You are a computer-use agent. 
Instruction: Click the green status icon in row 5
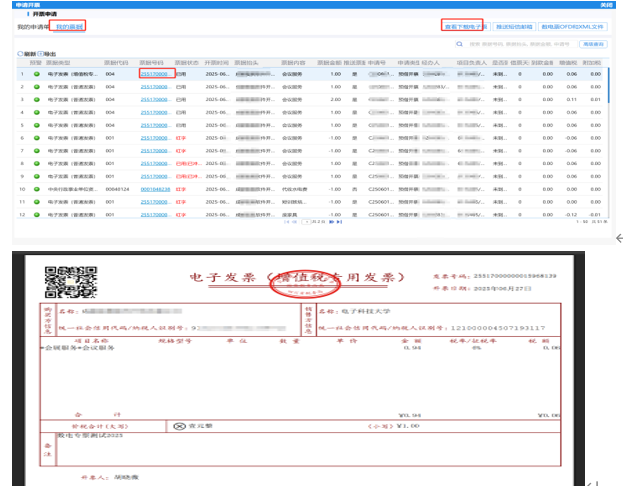(x=37, y=125)
